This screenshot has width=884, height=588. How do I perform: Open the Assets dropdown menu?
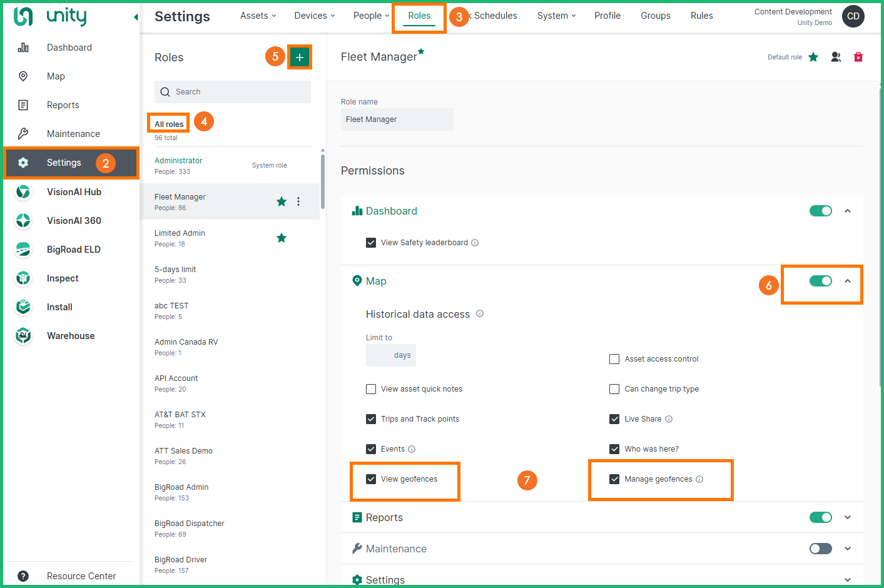[x=258, y=16]
